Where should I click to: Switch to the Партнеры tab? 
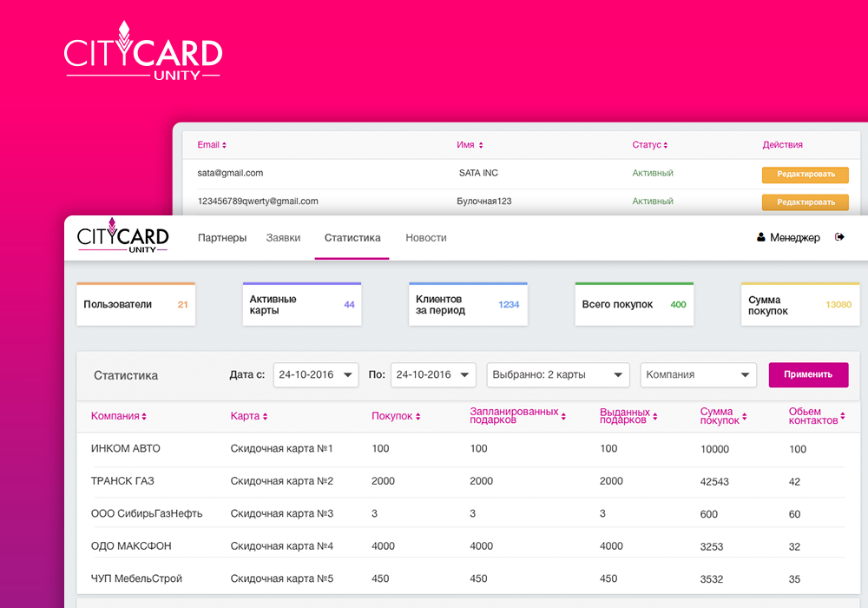[222, 238]
